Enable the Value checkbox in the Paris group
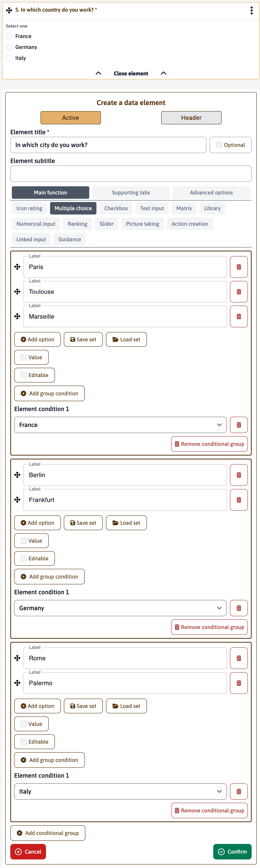 [x=23, y=357]
